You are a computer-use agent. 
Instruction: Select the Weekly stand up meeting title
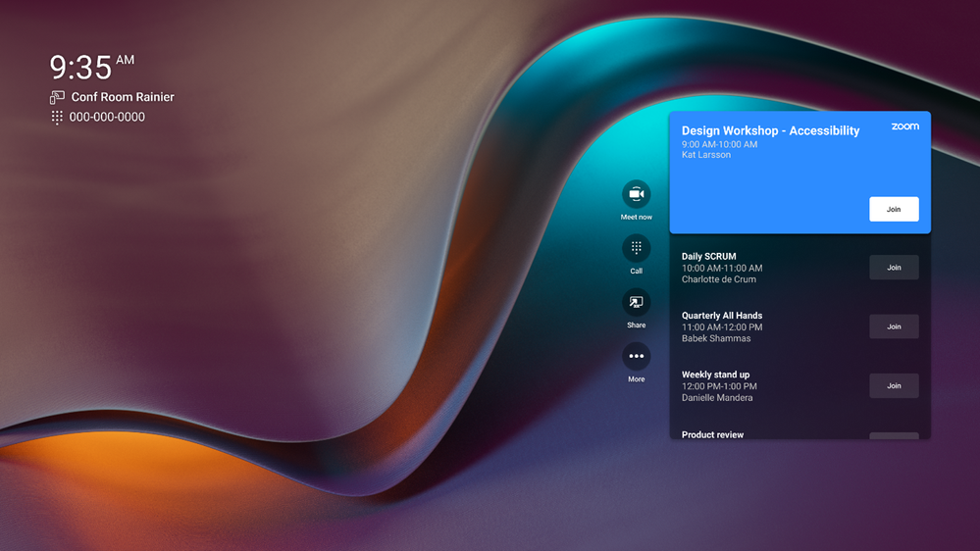(x=715, y=375)
